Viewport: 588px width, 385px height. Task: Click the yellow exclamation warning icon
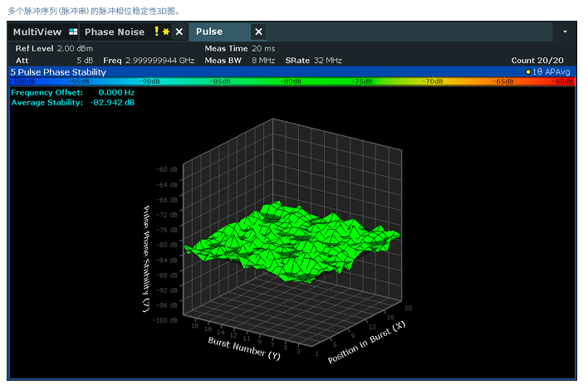click(156, 32)
